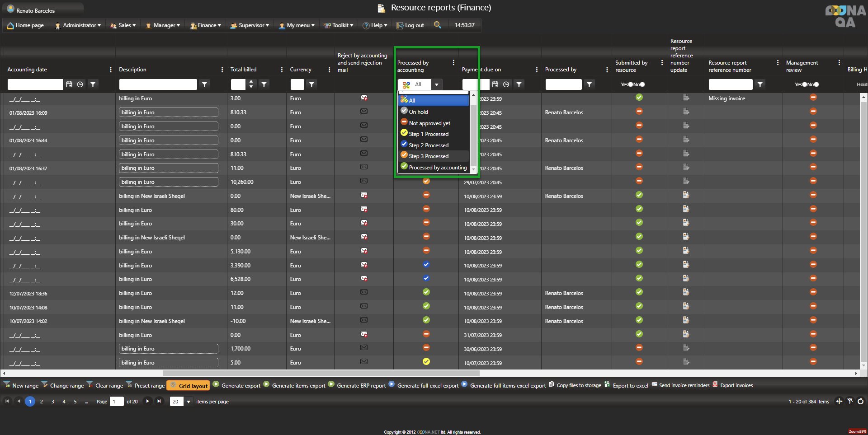Image resolution: width=868 pixels, height=435 pixels.
Task: Click the filter icon for Description column
Action: coord(204,84)
